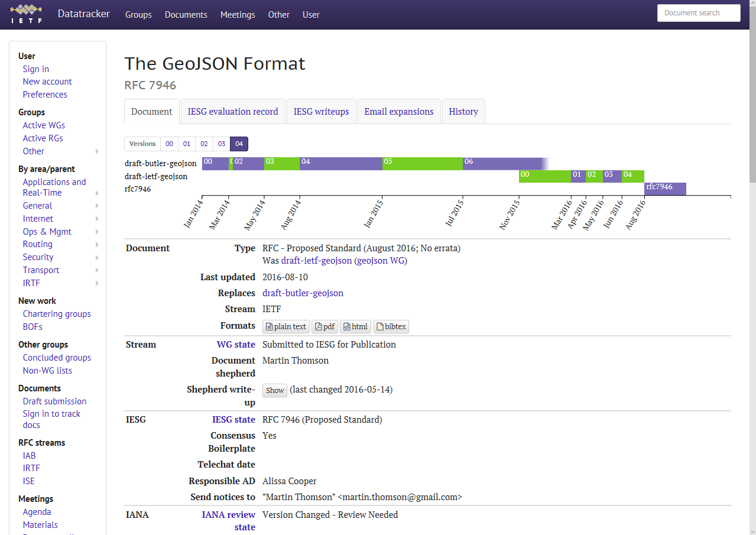This screenshot has height=535, width=756.
Task: Open the WG state help link
Action: pyautogui.click(x=235, y=344)
